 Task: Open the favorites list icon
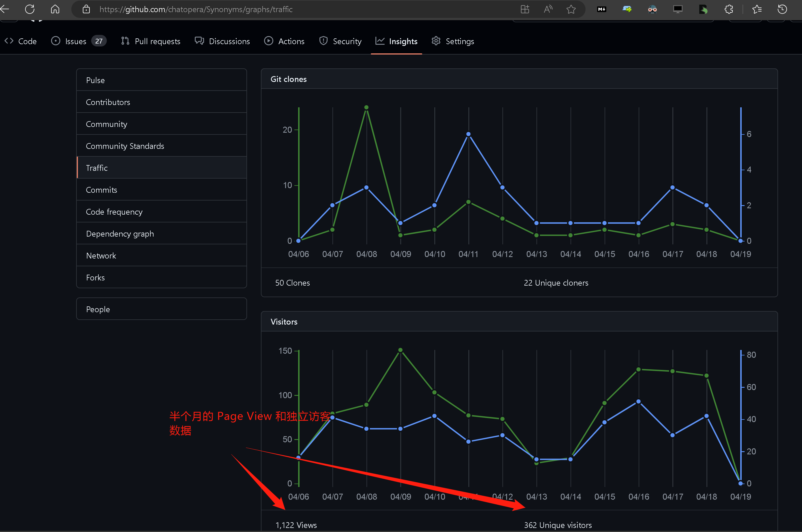tap(757, 9)
